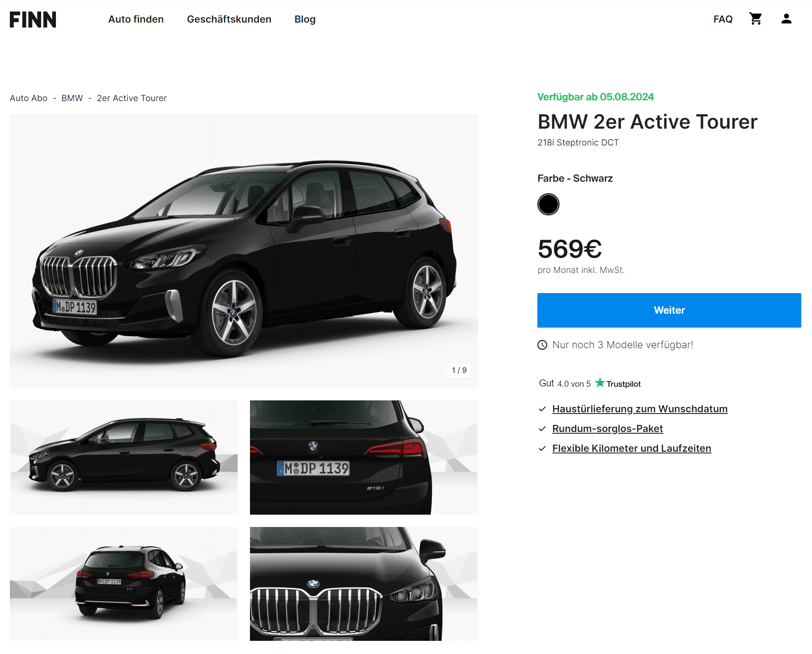Open Auto finden menu

pyautogui.click(x=136, y=19)
